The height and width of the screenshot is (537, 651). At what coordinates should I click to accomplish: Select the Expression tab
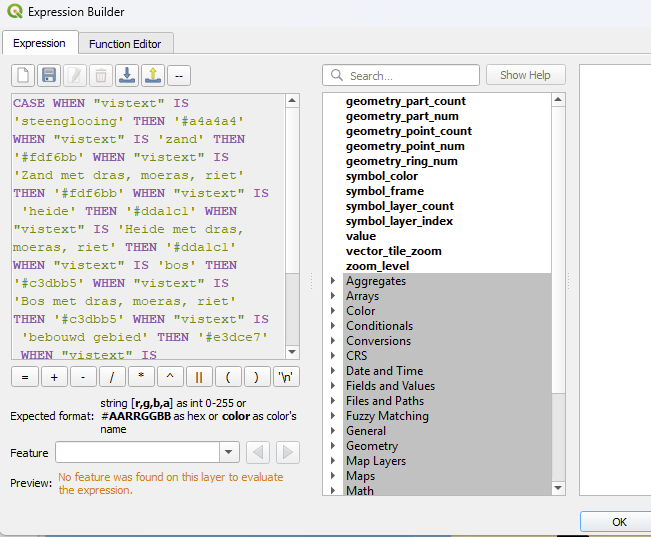click(x=39, y=43)
